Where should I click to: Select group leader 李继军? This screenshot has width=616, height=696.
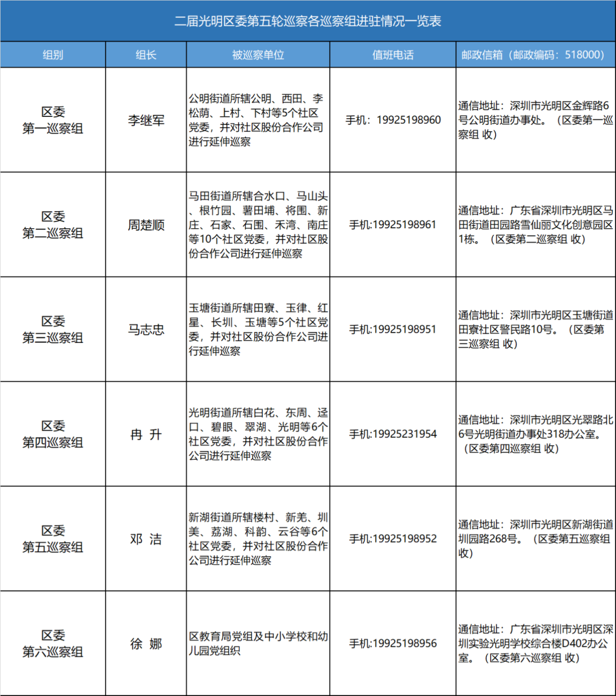click(x=145, y=120)
